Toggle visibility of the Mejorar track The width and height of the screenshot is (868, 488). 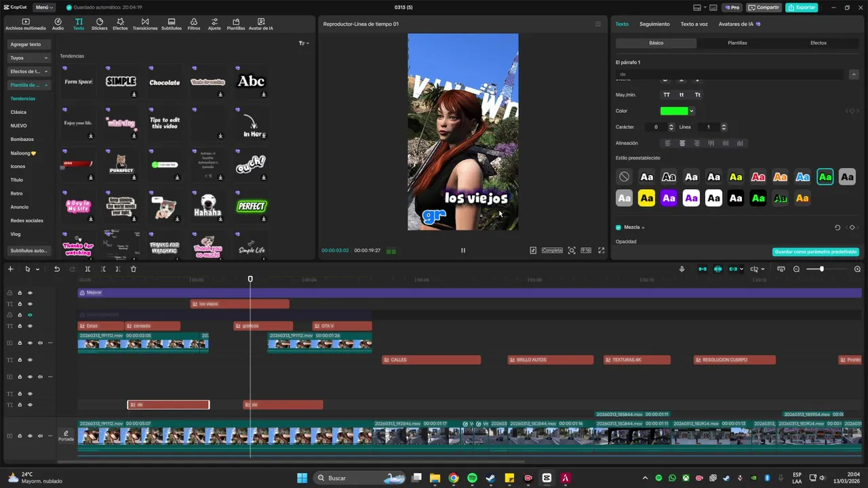[30, 293]
